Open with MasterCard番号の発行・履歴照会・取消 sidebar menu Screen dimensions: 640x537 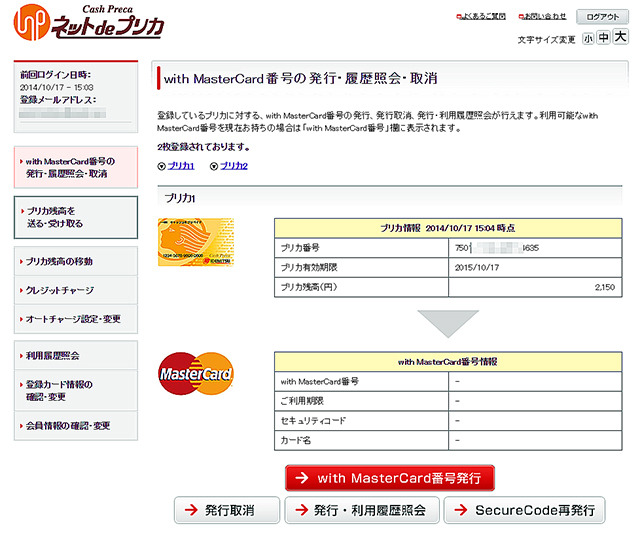tap(76, 167)
